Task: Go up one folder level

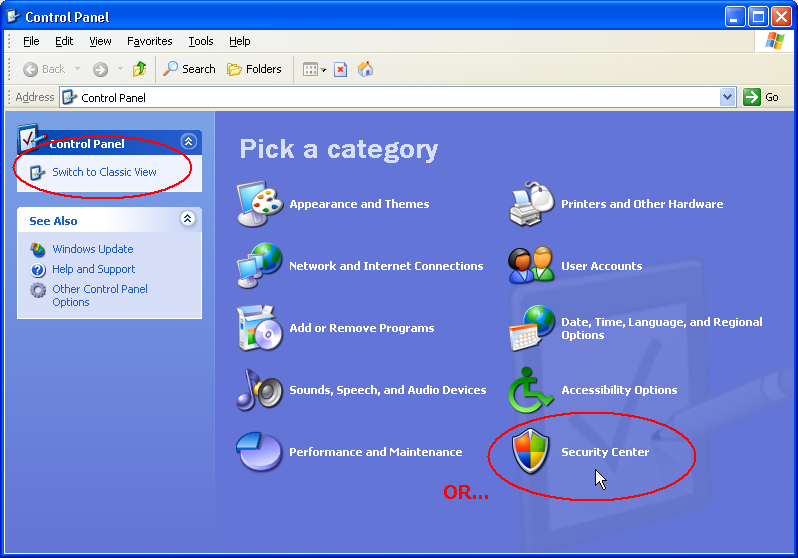Action: pos(139,69)
